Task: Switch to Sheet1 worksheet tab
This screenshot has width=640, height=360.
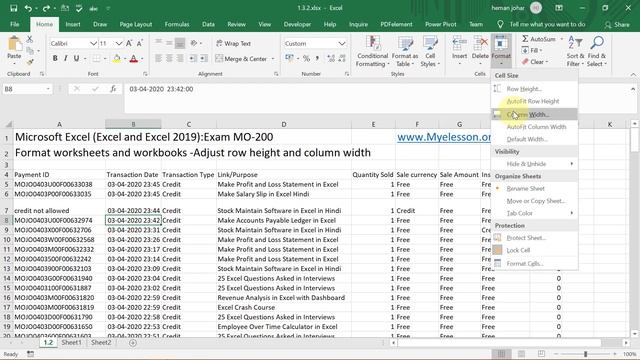Action: (x=71, y=342)
